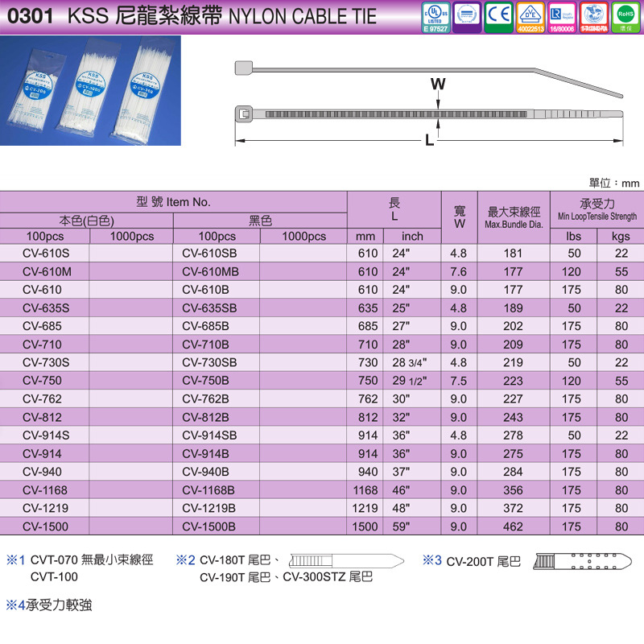Select item CV-610S in the table
This screenshot has width=644, height=644.
tap(46, 254)
